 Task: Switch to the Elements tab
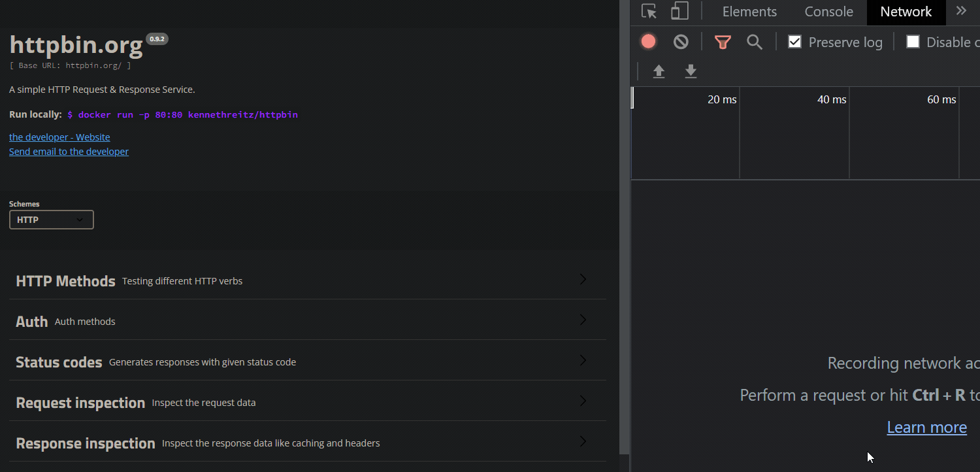pos(749,12)
